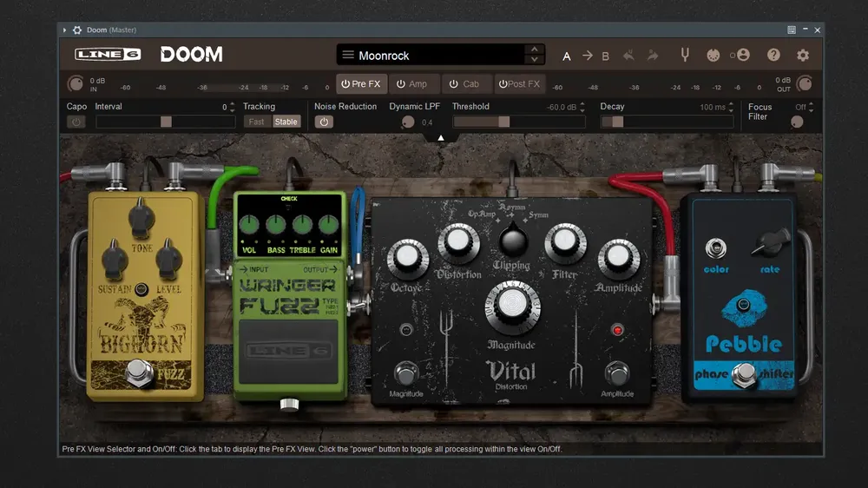Click the large Vital Magnitude knob
This screenshot has height=488, width=868.
click(512, 307)
